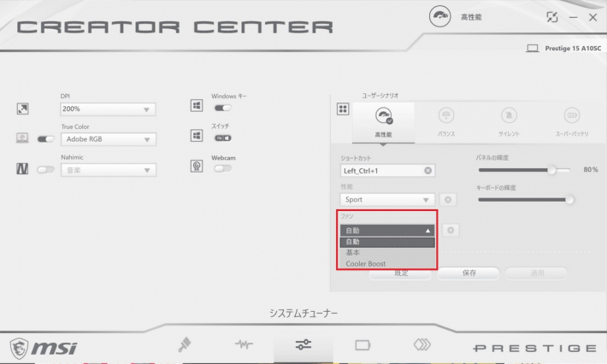Click the Nahimic logo icon

23,170
